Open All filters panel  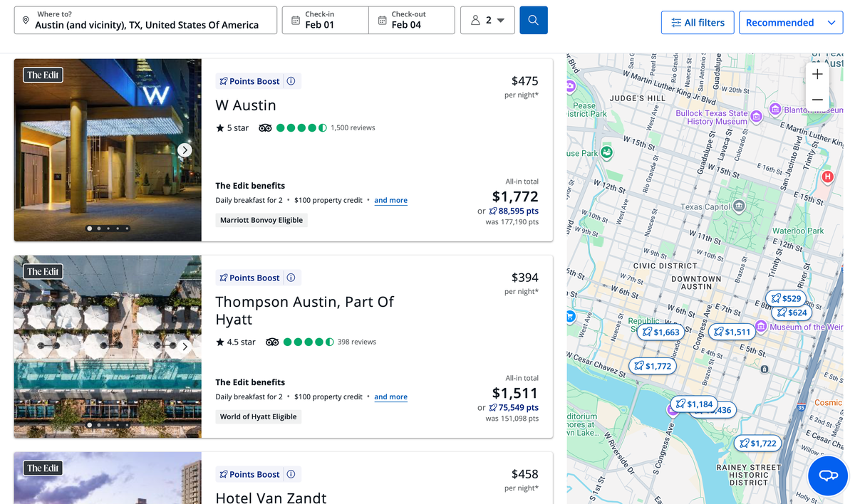(698, 23)
